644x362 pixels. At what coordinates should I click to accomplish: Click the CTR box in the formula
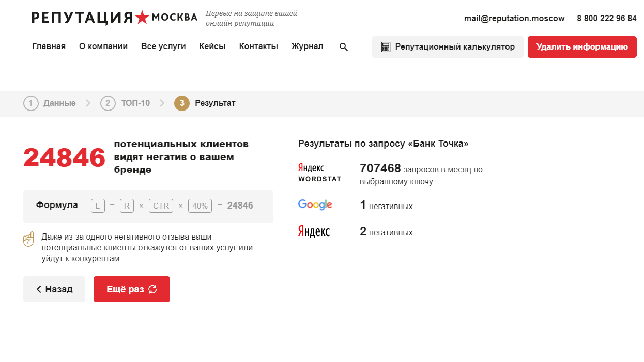tap(161, 206)
